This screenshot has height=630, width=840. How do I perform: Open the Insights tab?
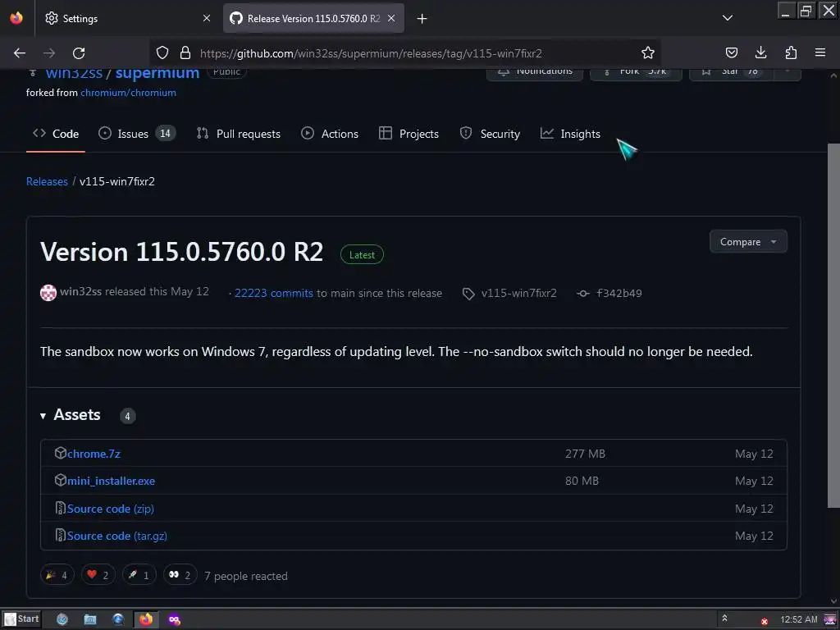(x=571, y=134)
